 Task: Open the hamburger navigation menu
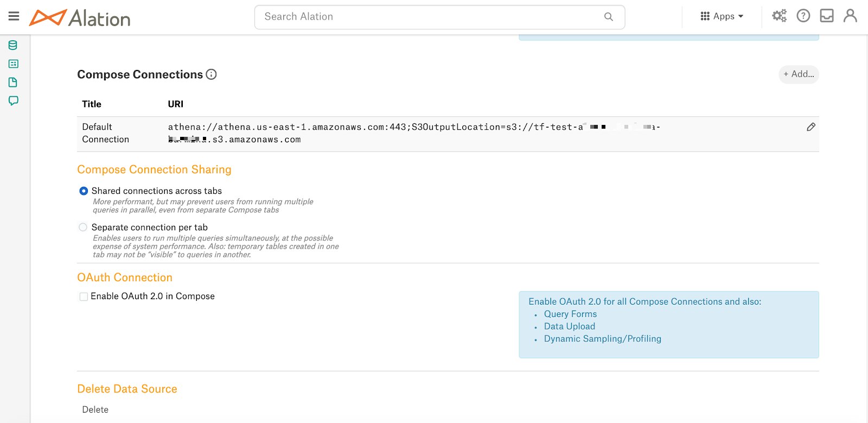coord(14,16)
